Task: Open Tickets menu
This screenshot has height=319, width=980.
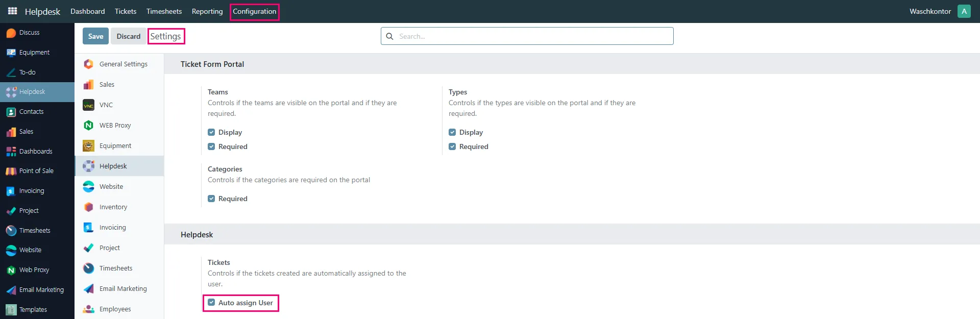Action: point(126,11)
